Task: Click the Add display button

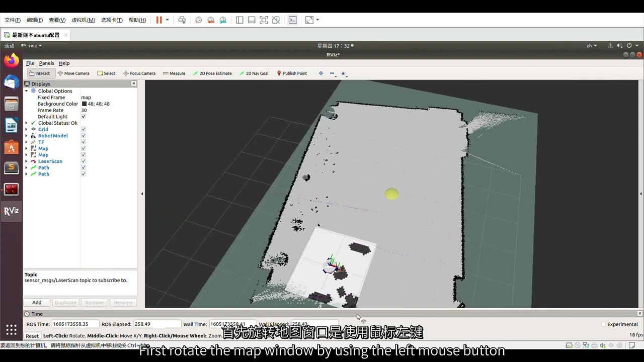Action: (37, 303)
